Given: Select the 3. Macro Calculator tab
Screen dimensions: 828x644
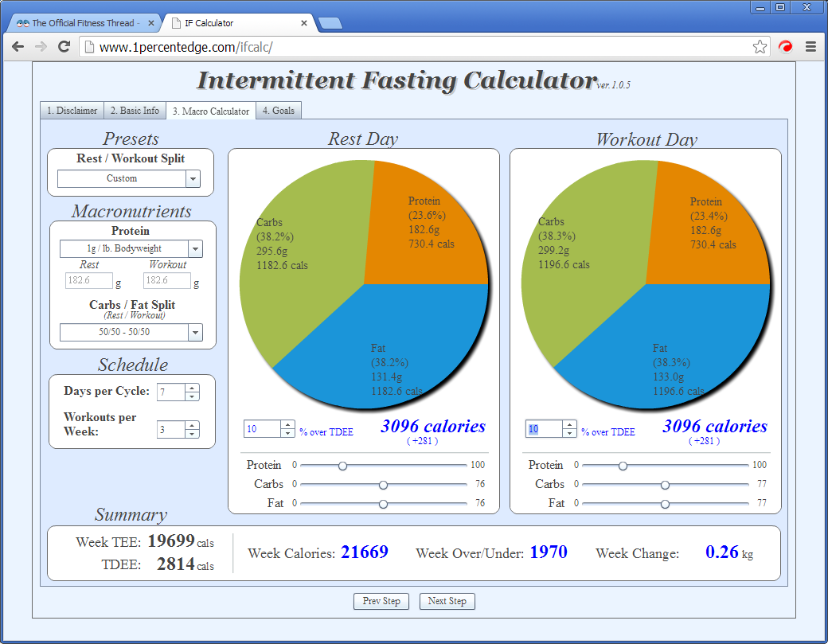Looking at the screenshot, I should [x=211, y=111].
